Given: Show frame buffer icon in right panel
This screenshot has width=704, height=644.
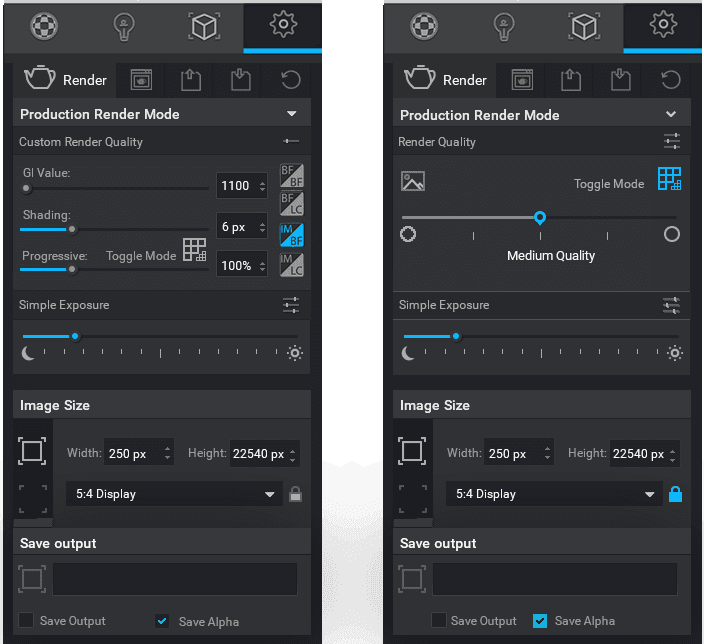Looking at the screenshot, I should (x=522, y=80).
